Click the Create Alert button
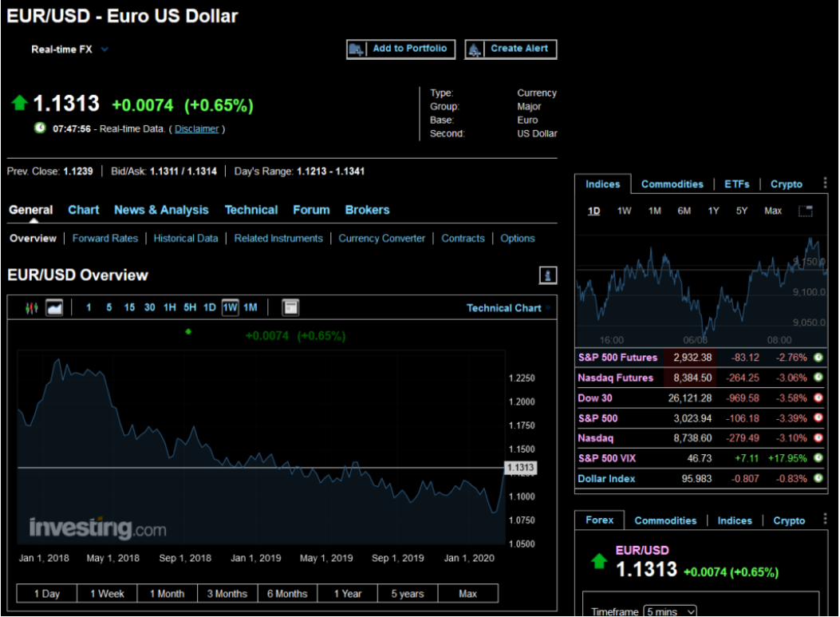This screenshot has width=840, height=617. coord(511,49)
